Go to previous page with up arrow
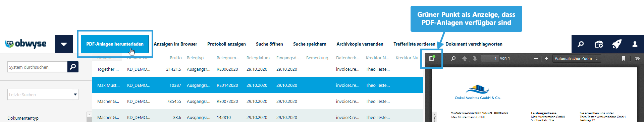The height and width of the screenshot is (122, 644). 465,58
